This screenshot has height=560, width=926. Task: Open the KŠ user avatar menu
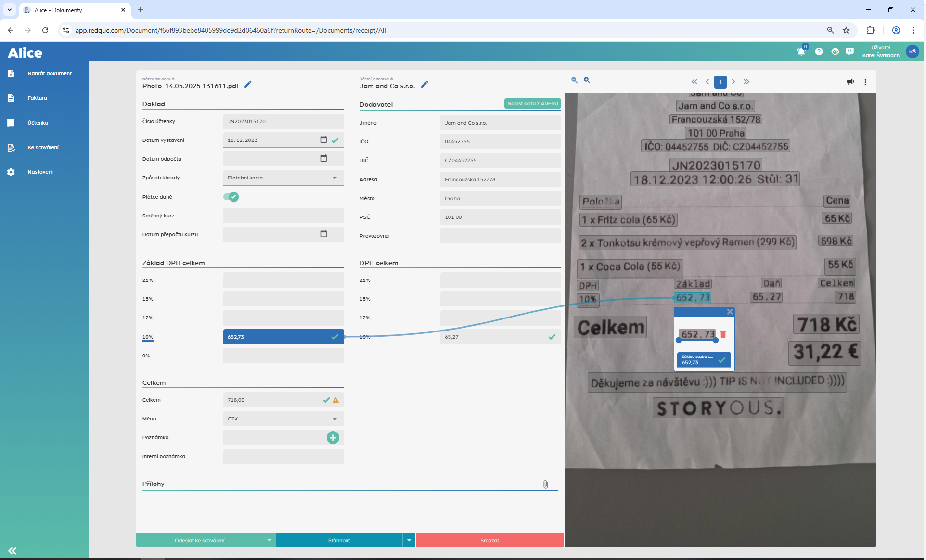(x=912, y=51)
